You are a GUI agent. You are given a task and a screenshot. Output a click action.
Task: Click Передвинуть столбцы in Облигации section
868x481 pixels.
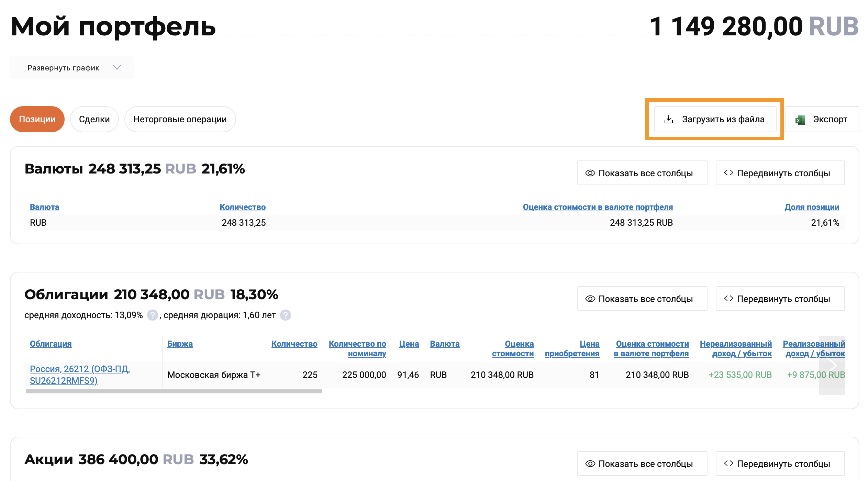tap(780, 299)
